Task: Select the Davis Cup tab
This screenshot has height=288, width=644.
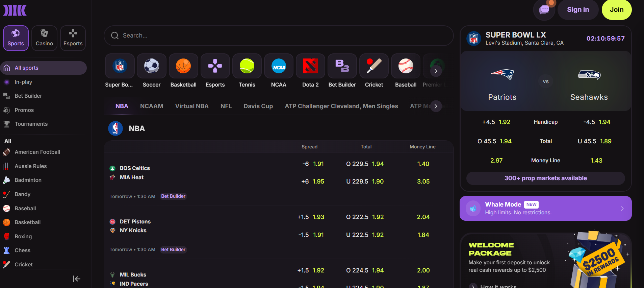Action: [258, 106]
